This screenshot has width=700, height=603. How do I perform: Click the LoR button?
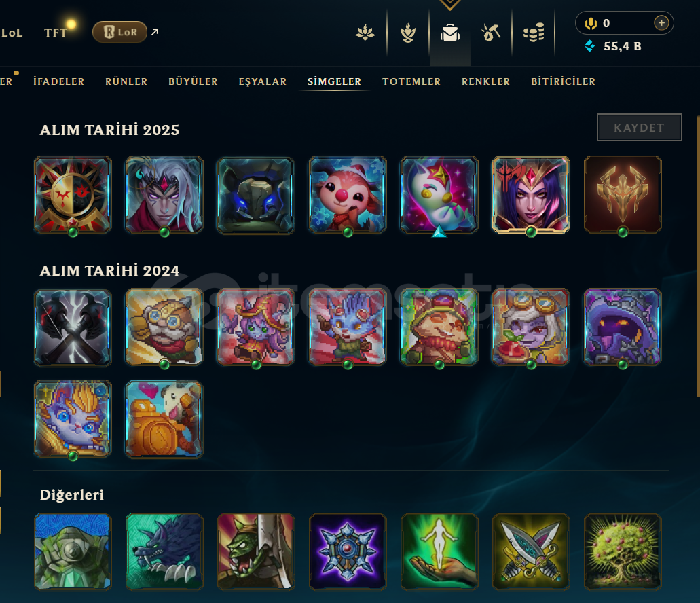click(x=119, y=32)
